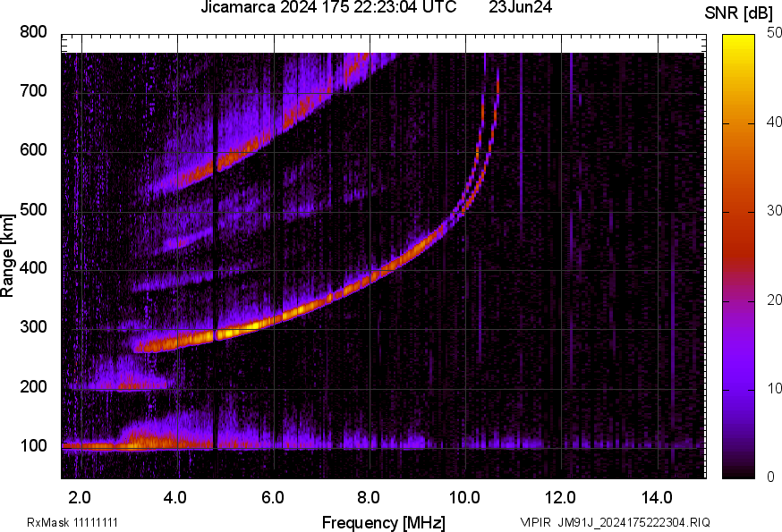Click the 'Range [km]' axis label

7,256
